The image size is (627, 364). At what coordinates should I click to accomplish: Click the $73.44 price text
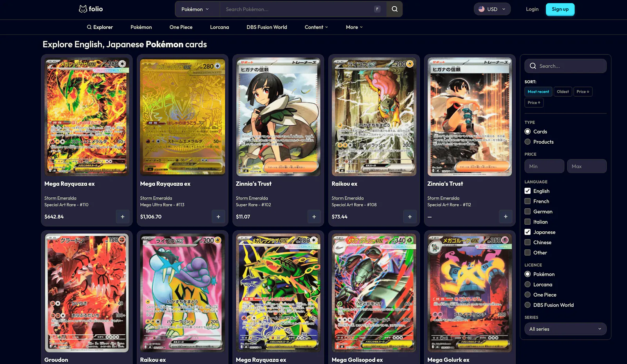[x=339, y=216]
